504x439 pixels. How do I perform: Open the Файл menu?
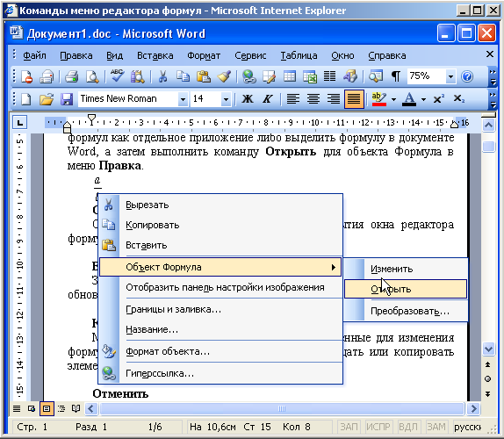coord(34,55)
